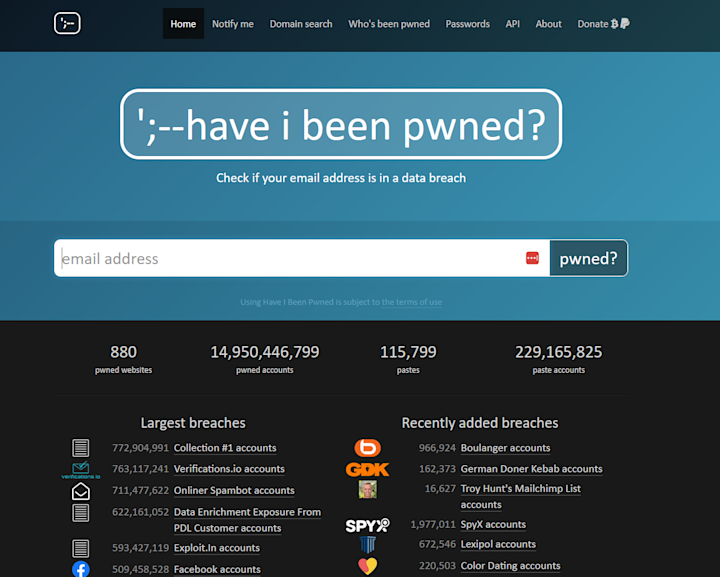720x577 pixels.
Task: Open the Notify me page
Action: pyautogui.click(x=233, y=24)
